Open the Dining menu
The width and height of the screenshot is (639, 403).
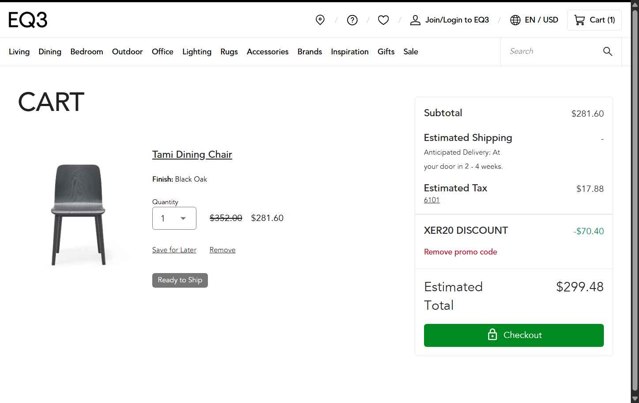click(50, 52)
